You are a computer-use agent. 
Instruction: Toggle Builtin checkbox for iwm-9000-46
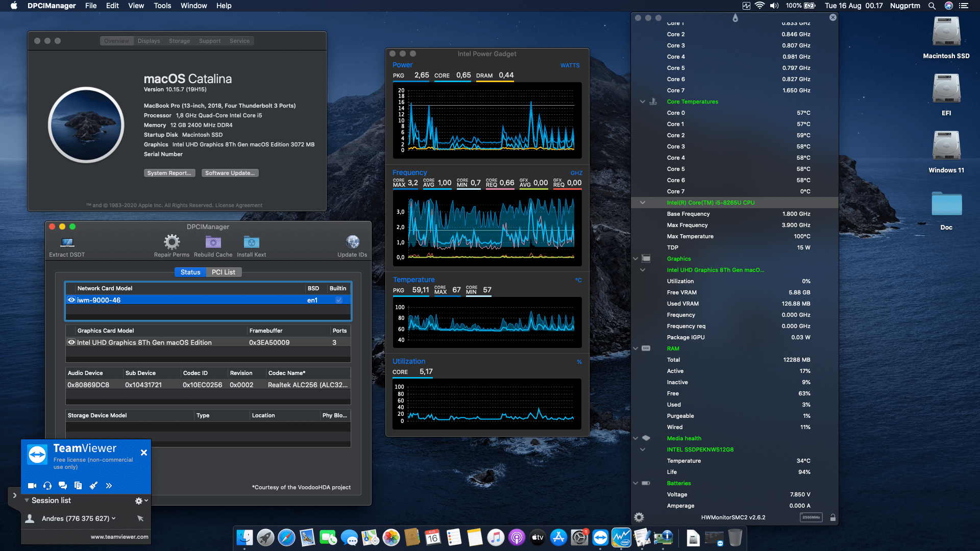click(338, 300)
